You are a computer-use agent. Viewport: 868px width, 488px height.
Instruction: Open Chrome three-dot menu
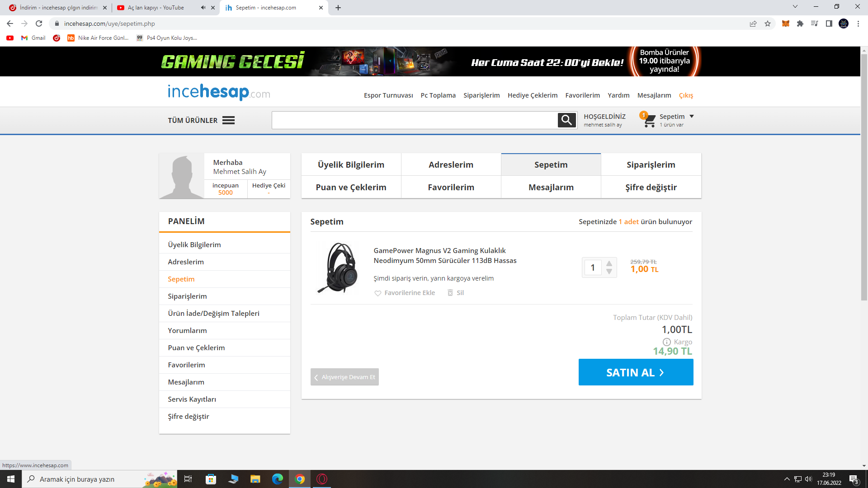[x=858, y=23]
